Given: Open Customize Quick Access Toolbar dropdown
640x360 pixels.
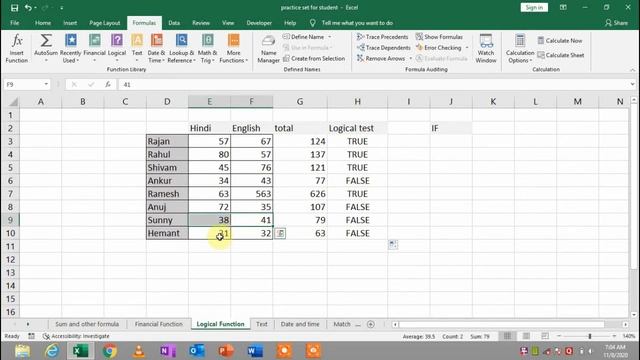Looking at the screenshot, I should 62,8.
